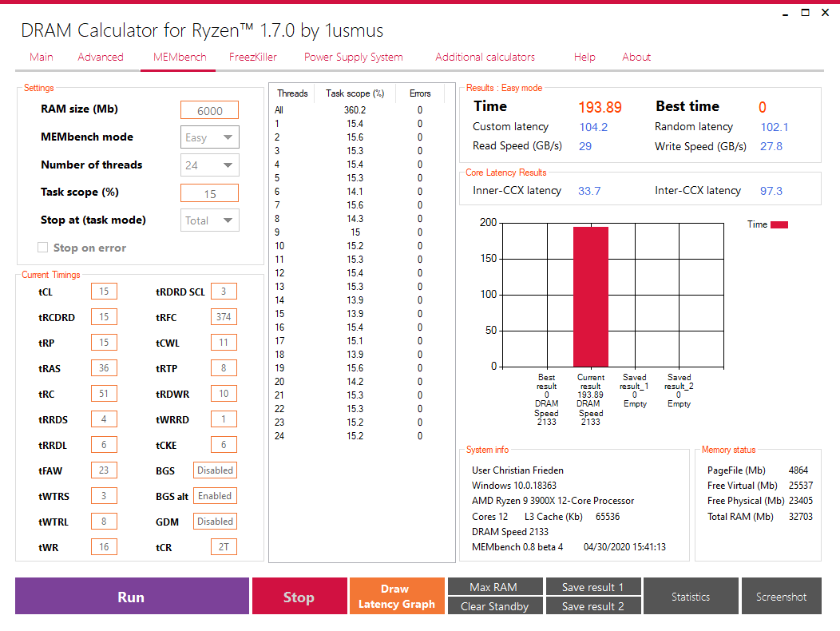Click the tRC timing field
840x631 pixels.
coord(104,394)
